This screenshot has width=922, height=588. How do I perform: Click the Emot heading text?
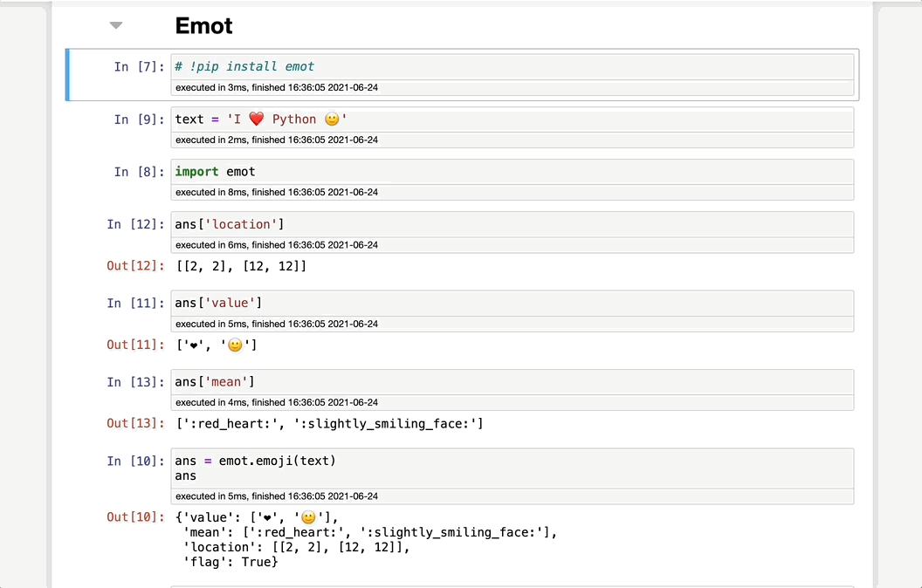click(x=203, y=26)
